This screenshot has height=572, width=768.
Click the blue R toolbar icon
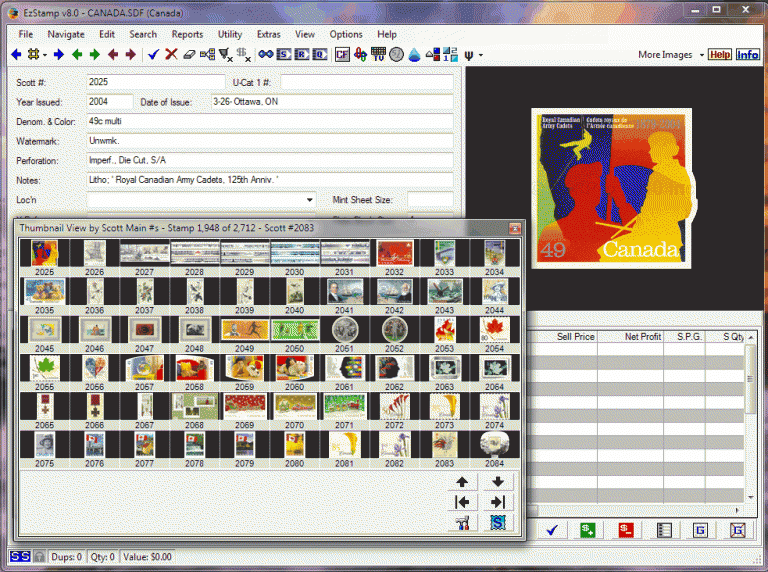click(x=302, y=54)
